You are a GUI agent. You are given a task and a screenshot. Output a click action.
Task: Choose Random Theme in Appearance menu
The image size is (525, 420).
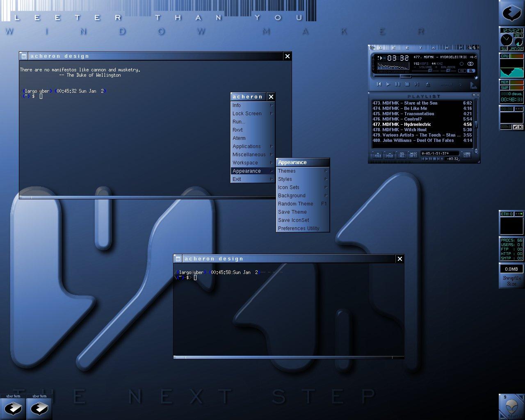(303, 204)
